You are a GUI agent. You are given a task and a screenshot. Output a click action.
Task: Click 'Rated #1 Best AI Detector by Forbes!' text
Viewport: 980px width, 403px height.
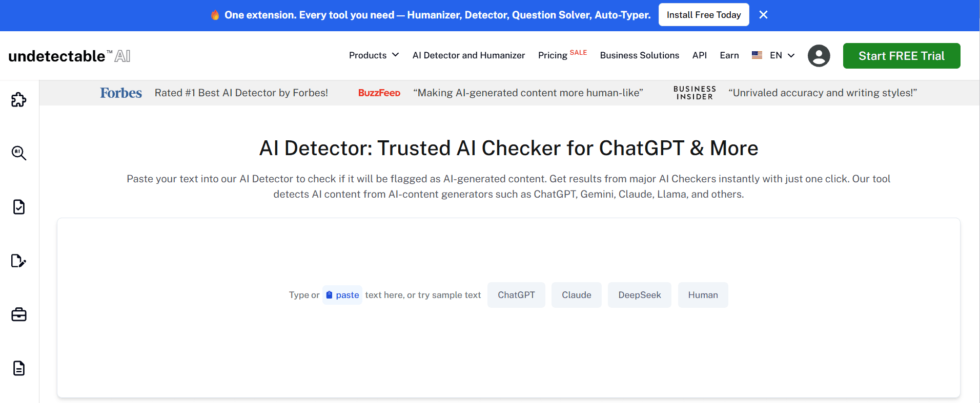[x=241, y=93]
